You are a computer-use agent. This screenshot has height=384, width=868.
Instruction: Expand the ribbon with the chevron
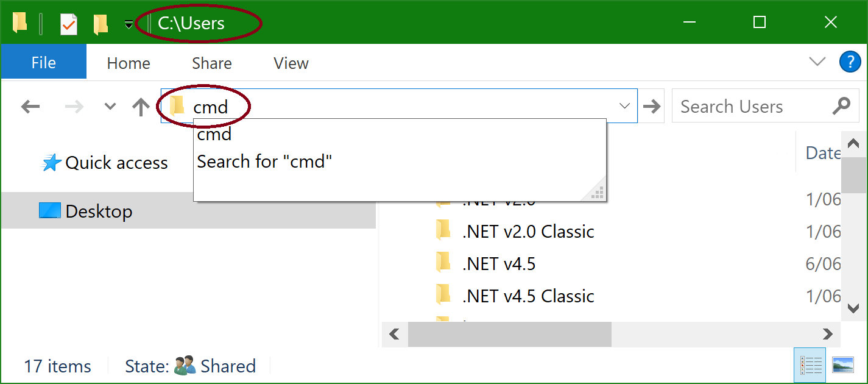[x=817, y=62]
